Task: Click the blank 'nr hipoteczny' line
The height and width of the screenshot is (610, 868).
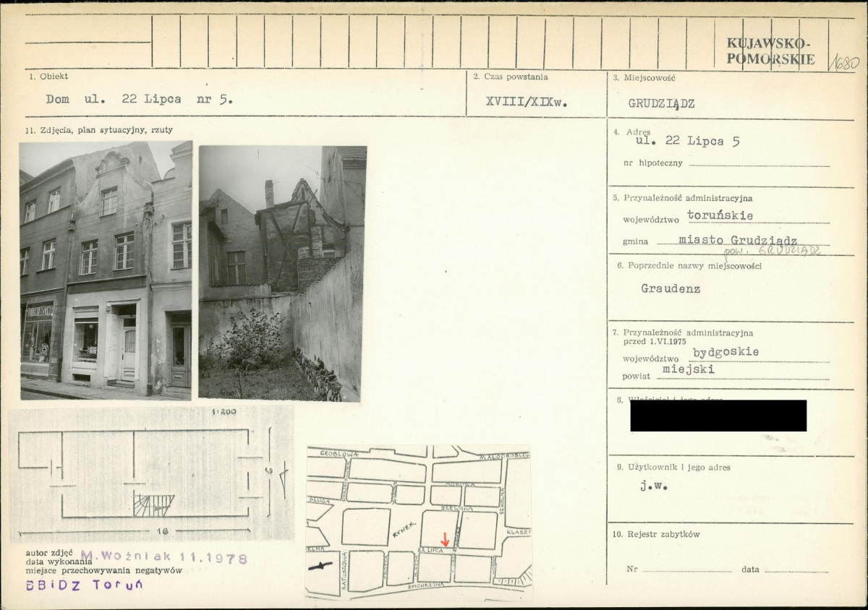Action: (759, 165)
